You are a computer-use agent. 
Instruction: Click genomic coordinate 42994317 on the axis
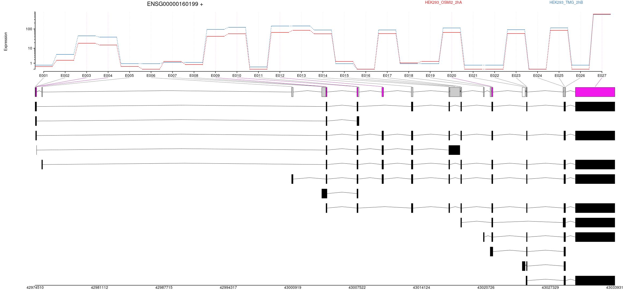coord(228,287)
